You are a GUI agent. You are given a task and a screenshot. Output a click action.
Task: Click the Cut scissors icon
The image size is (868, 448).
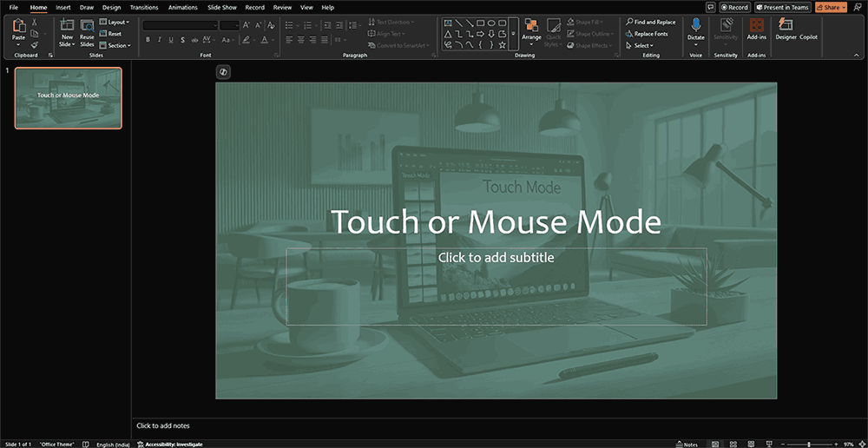pyautogui.click(x=35, y=23)
